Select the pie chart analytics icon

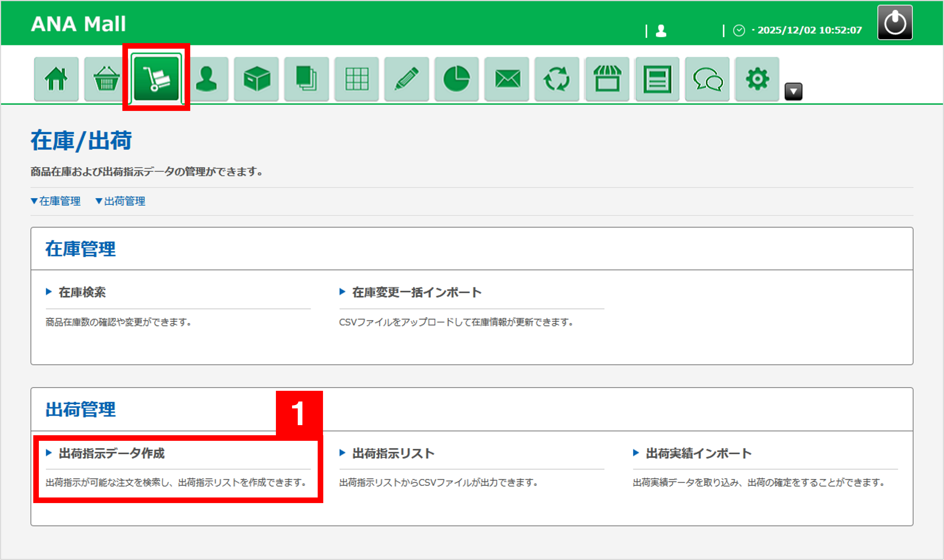click(x=457, y=79)
